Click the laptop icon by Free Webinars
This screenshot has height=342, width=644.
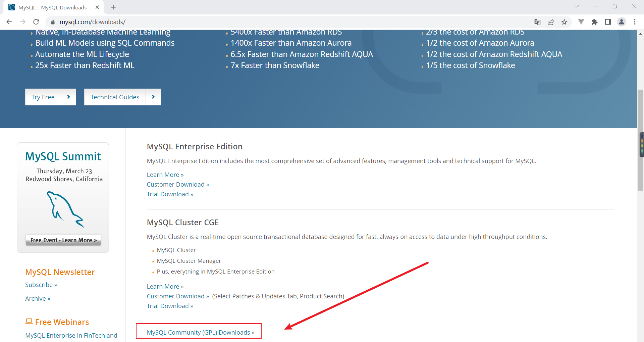[29, 321]
